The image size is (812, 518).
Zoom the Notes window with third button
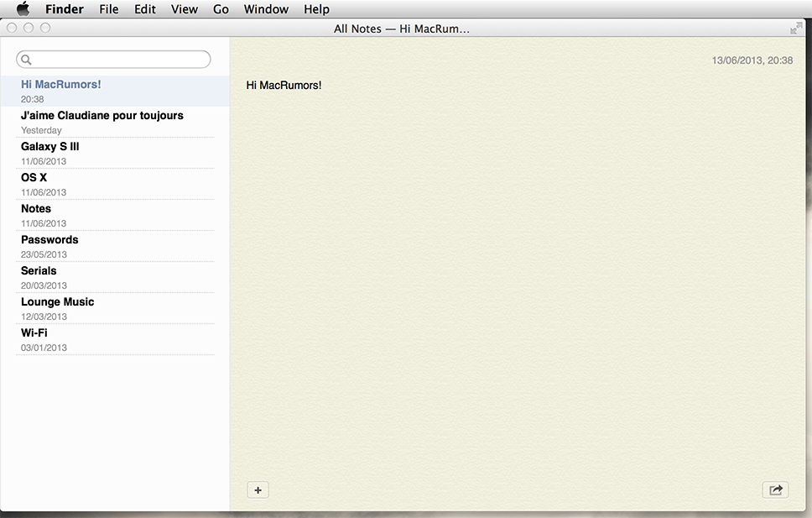coord(45,28)
